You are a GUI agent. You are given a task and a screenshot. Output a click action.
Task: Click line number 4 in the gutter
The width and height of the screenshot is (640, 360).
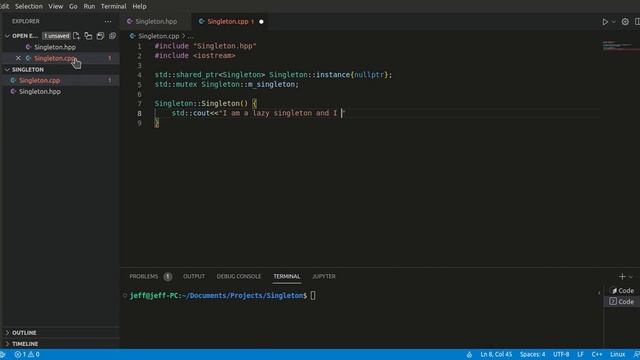point(139,75)
